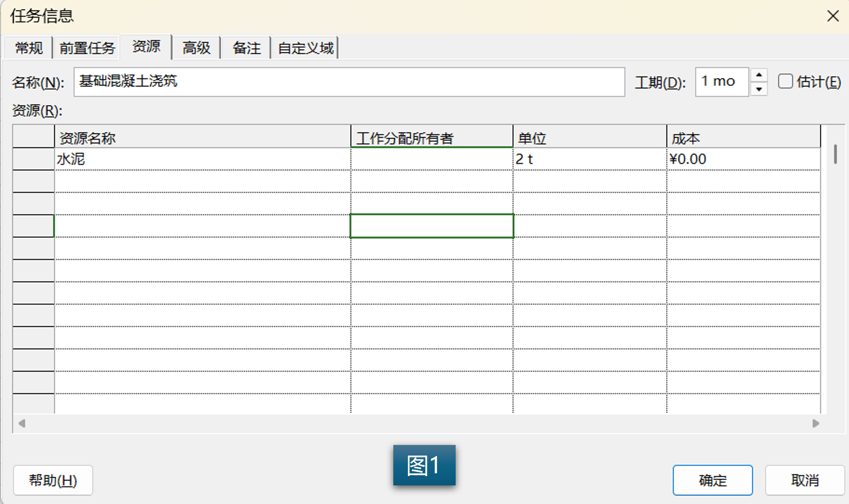Click the vertical scrollbar thumb of the table
Screen dimensions: 849x504
click(x=835, y=154)
